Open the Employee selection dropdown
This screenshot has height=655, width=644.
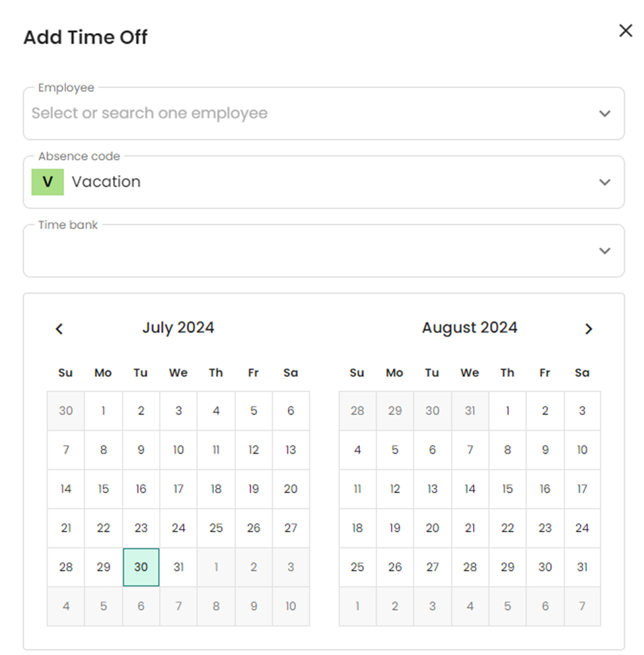[x=604, y=114]
